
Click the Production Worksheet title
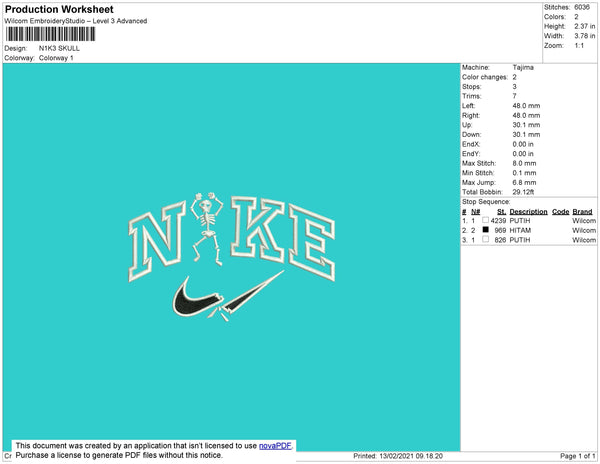(66, 9)
